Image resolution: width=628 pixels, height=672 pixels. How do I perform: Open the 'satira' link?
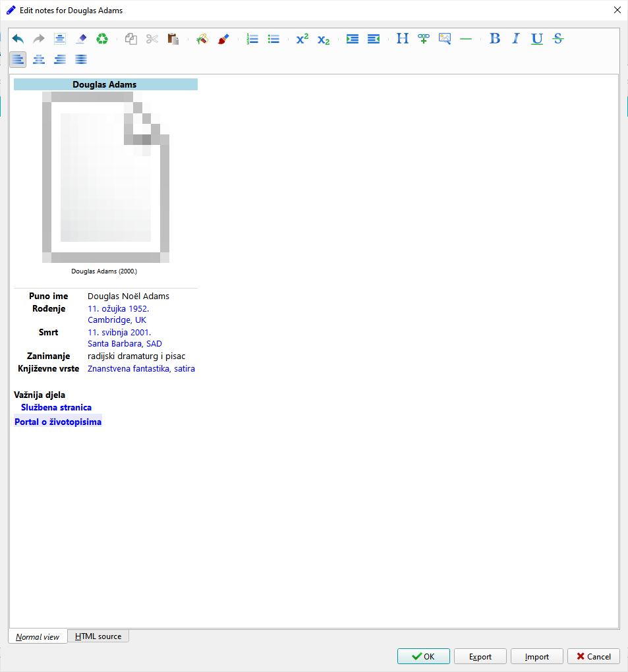click(x=185, y=368)
